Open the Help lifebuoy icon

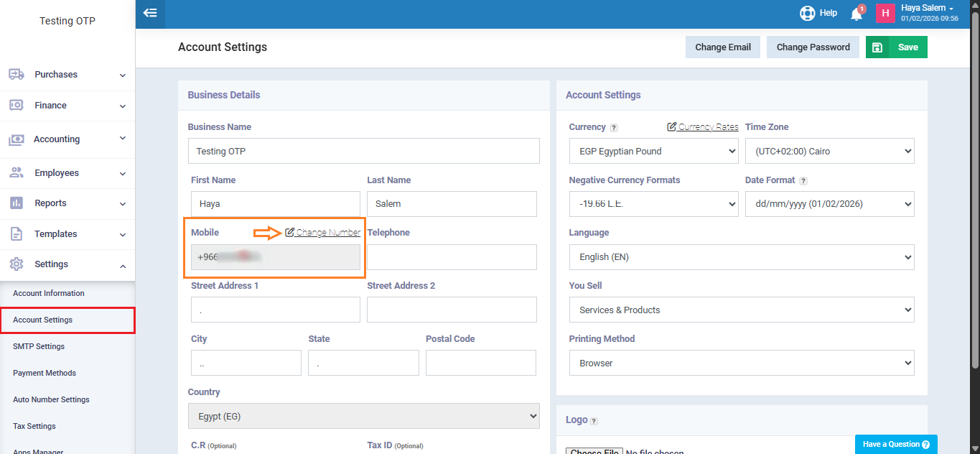(808, 13)
